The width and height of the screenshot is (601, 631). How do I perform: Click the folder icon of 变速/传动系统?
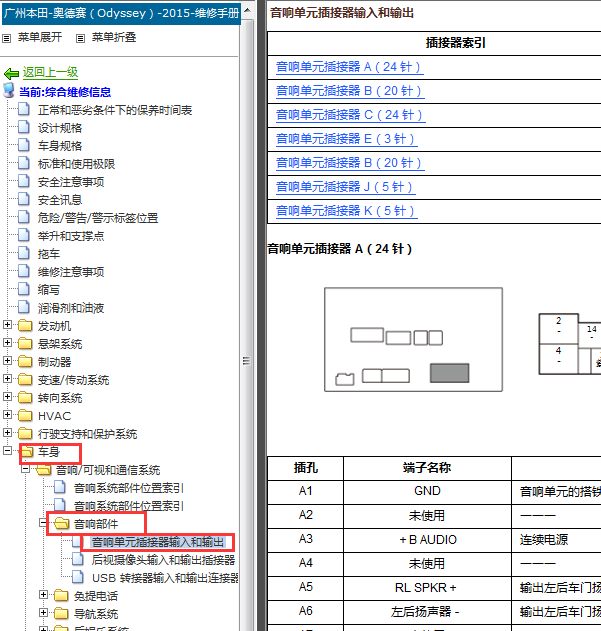tap(25, 379)
